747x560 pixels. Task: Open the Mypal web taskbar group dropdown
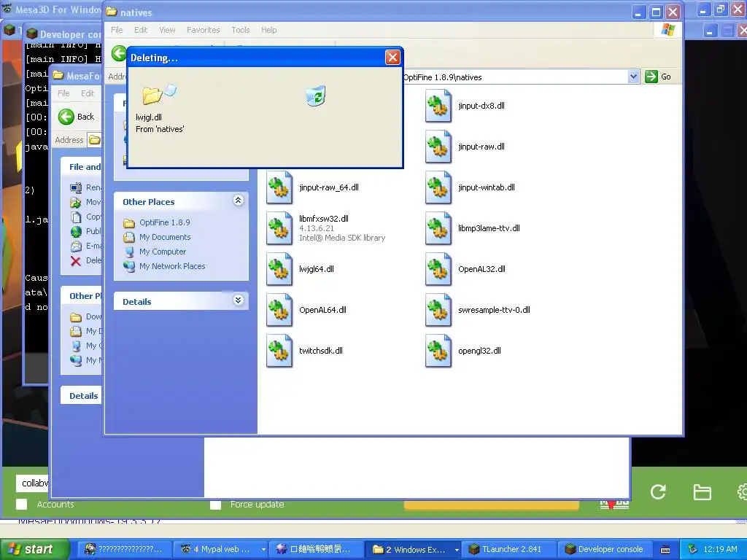coord(263,550)
